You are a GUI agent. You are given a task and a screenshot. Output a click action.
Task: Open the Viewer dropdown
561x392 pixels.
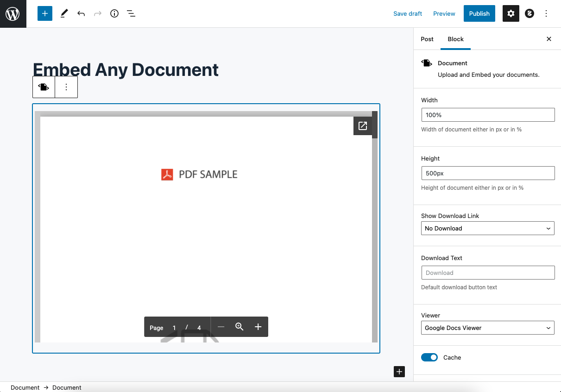point(487,328)
